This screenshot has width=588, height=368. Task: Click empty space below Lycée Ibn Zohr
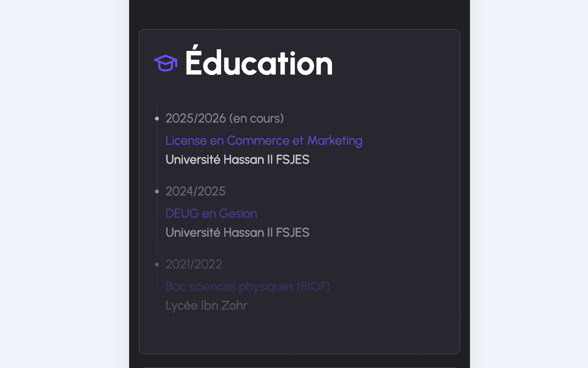pyautogui.click(x=299, y=333)
